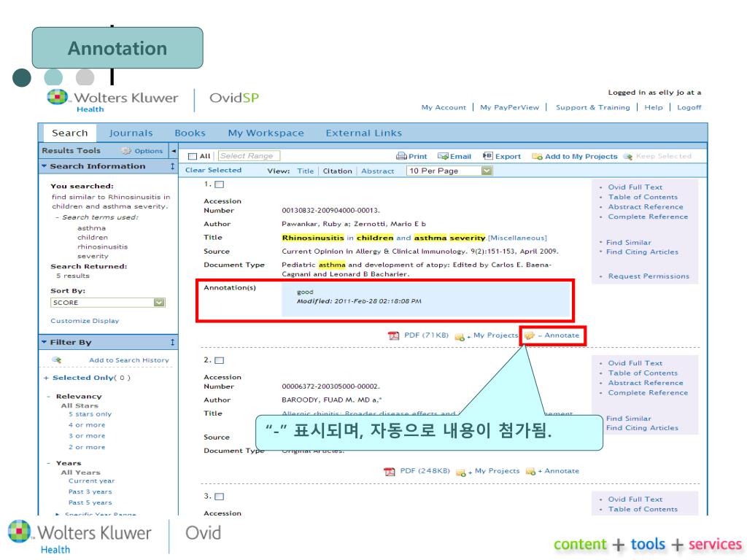Click Clear Selected link
747x560 pixels.
coord(213,170)
